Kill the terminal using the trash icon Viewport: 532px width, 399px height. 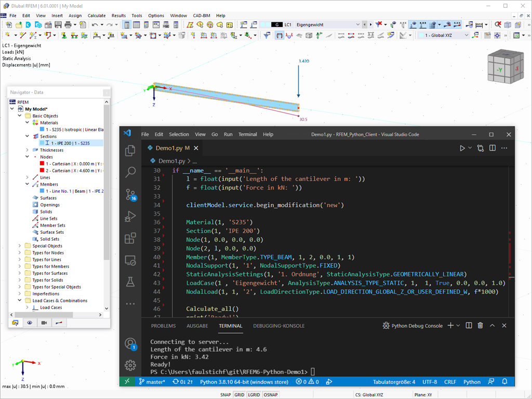pyautogui.click(x=480, y=325)
